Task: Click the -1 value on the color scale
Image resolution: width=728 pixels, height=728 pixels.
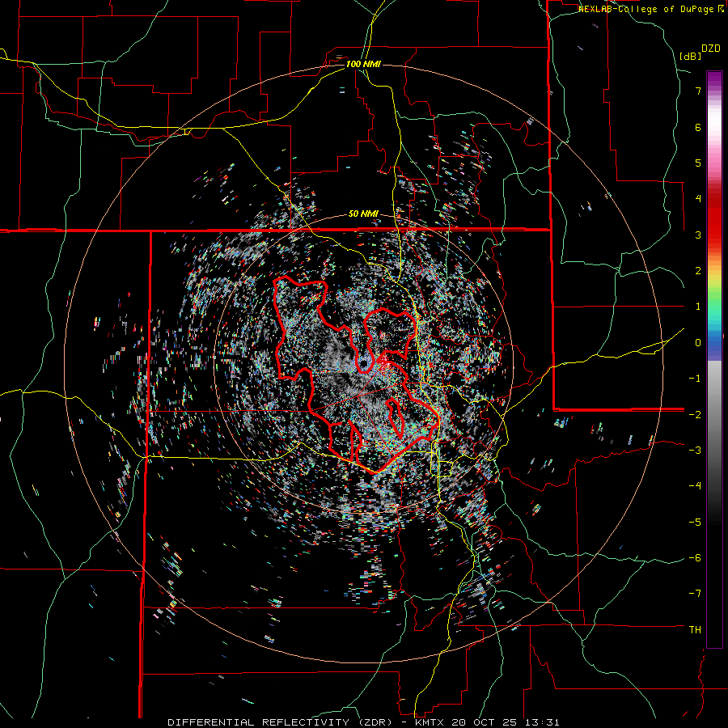Action: coord(695,379)
